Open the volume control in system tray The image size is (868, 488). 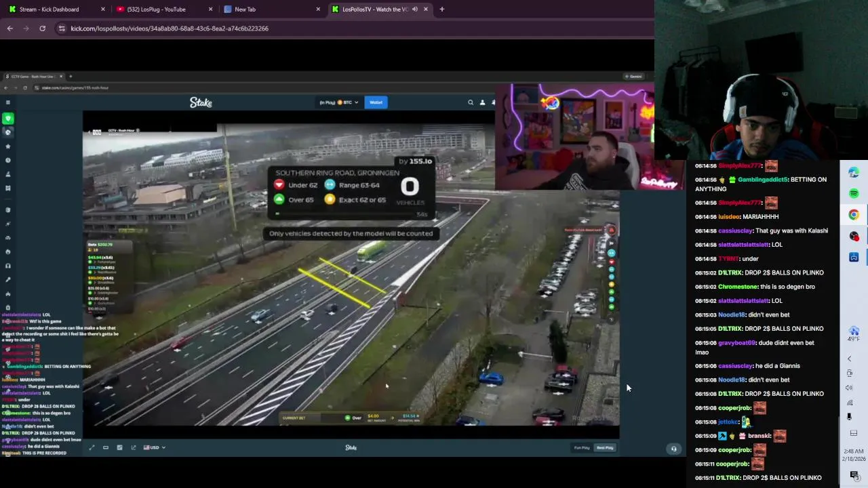tap(850, 388)
